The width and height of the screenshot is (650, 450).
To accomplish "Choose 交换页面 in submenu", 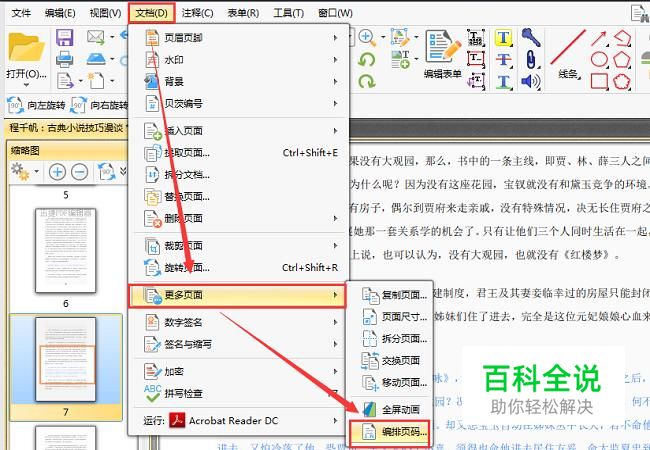I will 390,360.
